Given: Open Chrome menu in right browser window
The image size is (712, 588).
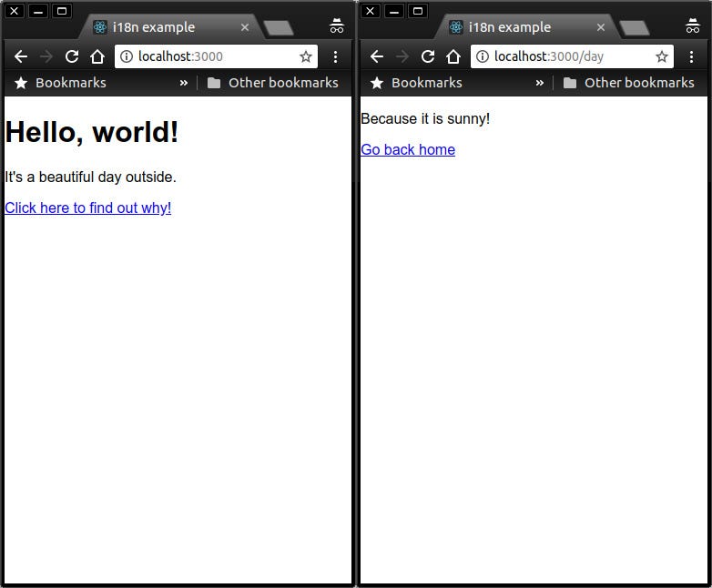Looking at the screenshot, I should click(691, 56).
